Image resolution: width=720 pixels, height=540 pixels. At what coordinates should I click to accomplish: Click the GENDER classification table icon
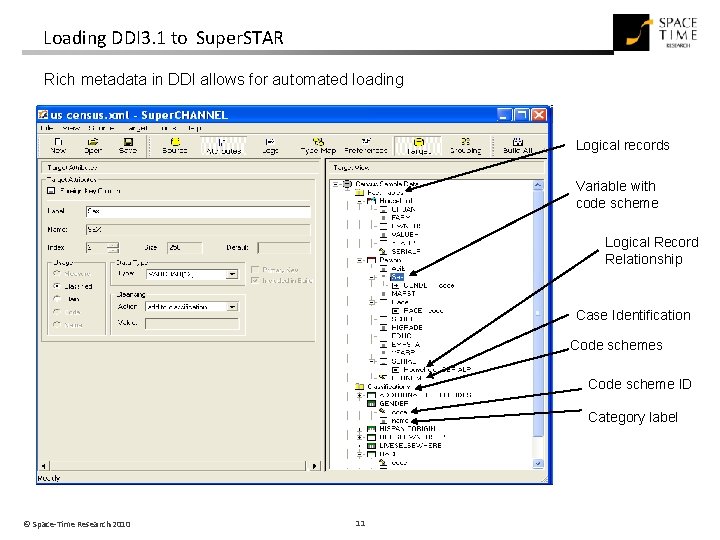(371, 404)
